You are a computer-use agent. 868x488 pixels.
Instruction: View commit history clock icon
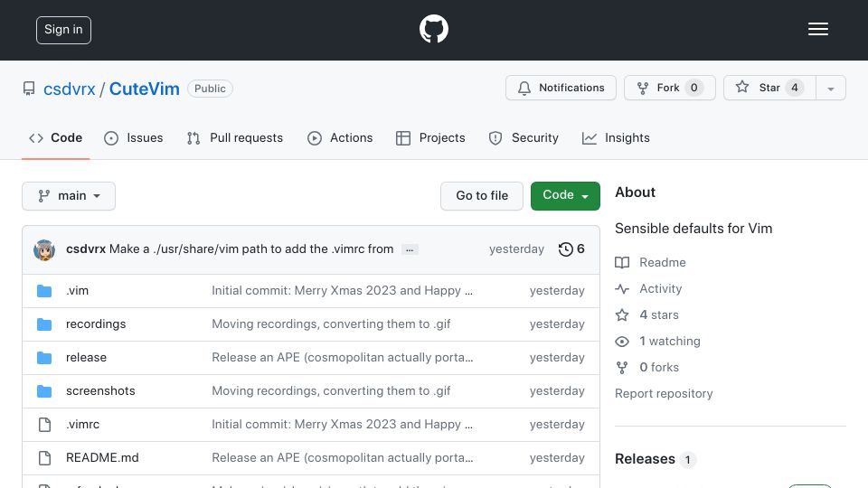[x=565, y=249]
